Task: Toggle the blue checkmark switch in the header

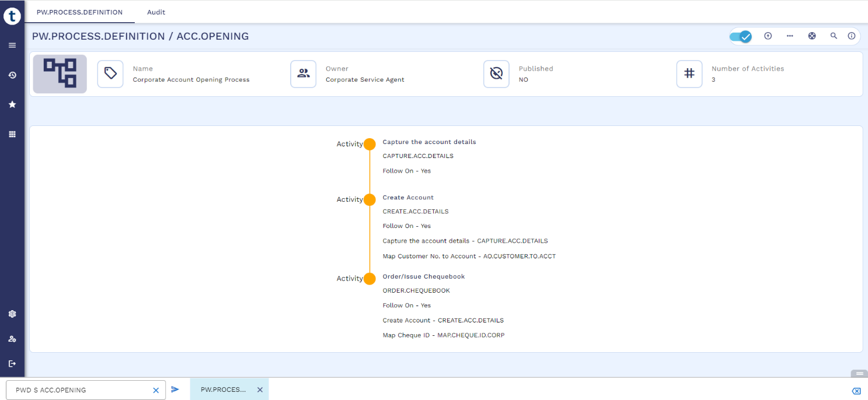Action: [x=741, y=37]
